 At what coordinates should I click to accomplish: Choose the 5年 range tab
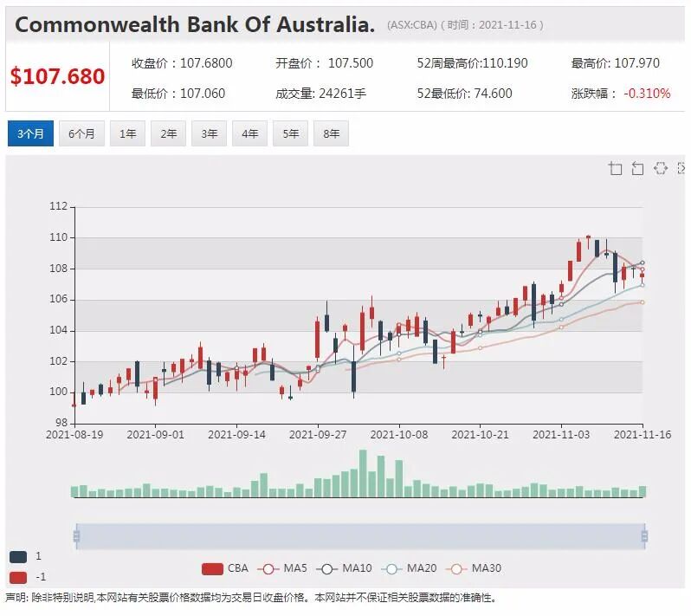(290, 133)
